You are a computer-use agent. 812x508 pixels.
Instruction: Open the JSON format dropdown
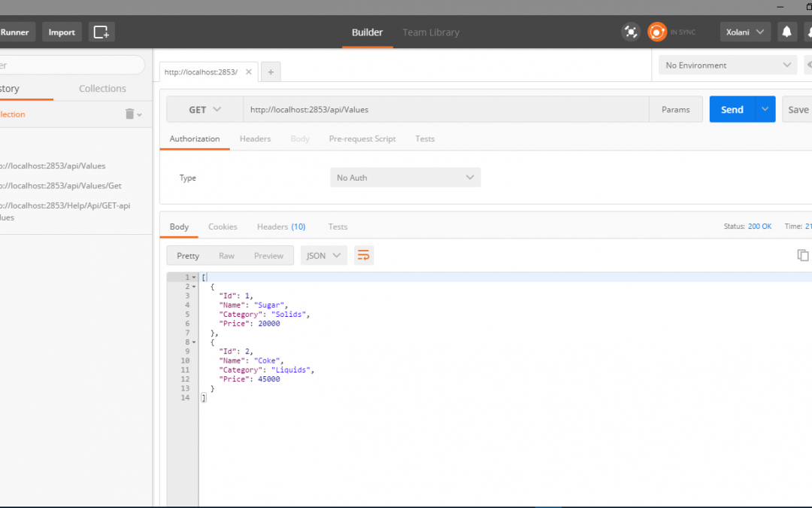point(323,255)
